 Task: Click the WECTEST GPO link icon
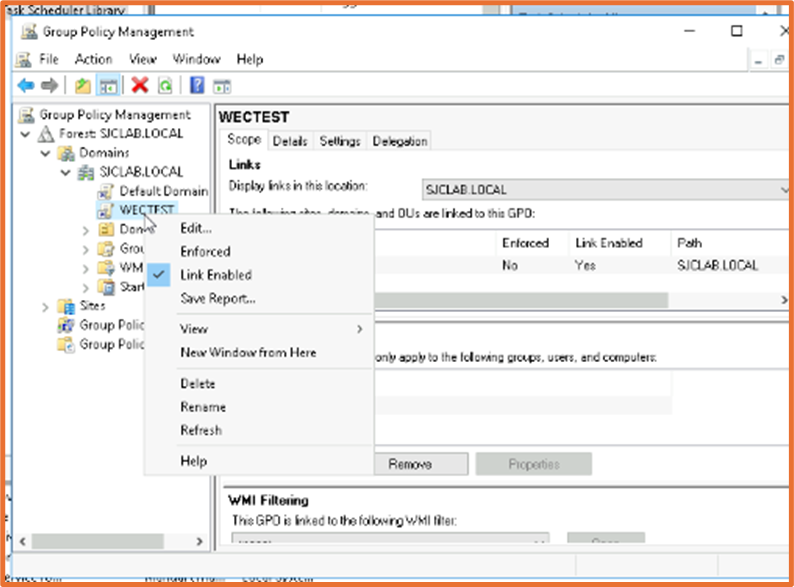point(106,210)
